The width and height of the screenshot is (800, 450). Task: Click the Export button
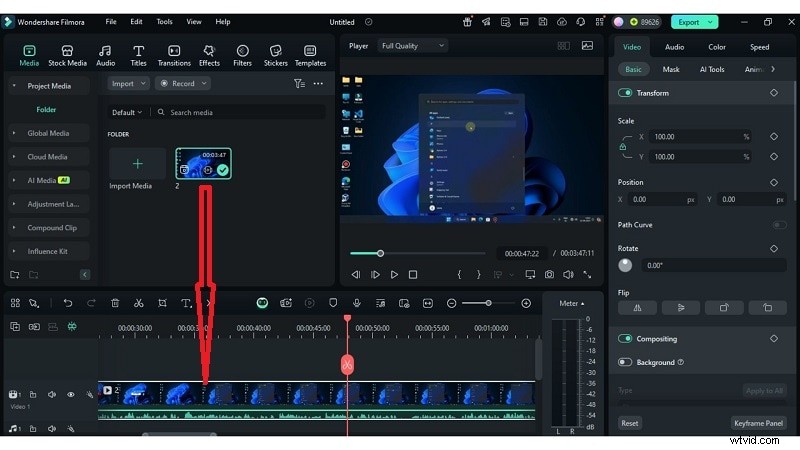(x=687, y=21)
